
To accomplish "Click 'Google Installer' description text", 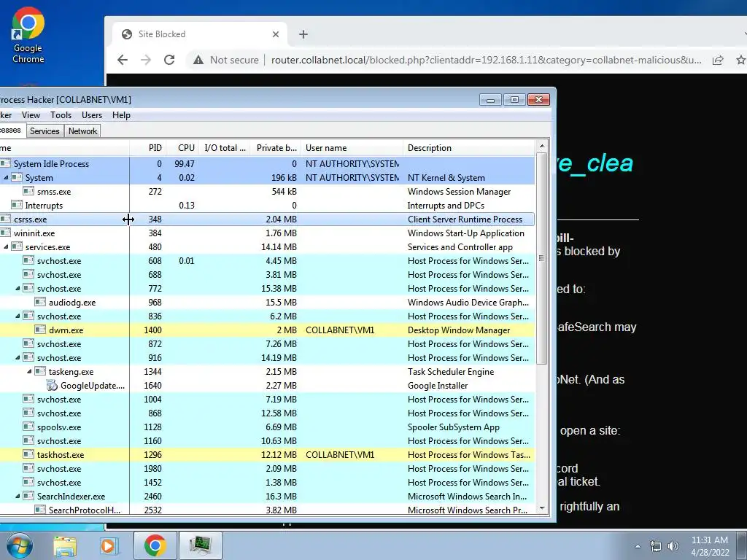I will (438, 385).
